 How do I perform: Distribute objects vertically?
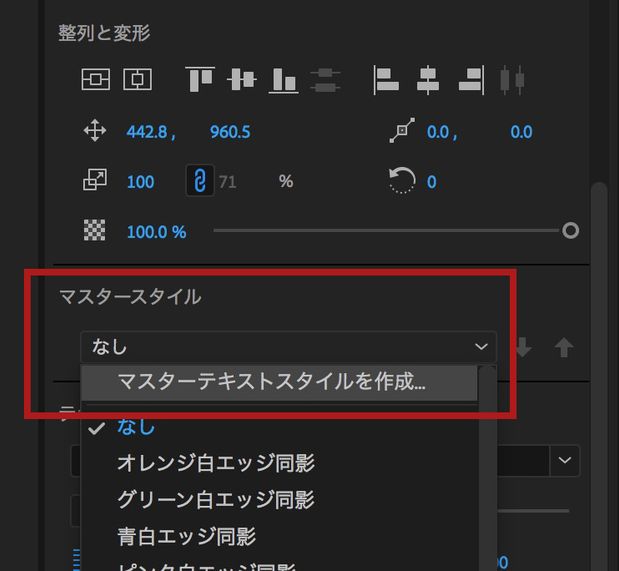coord(325,80)
